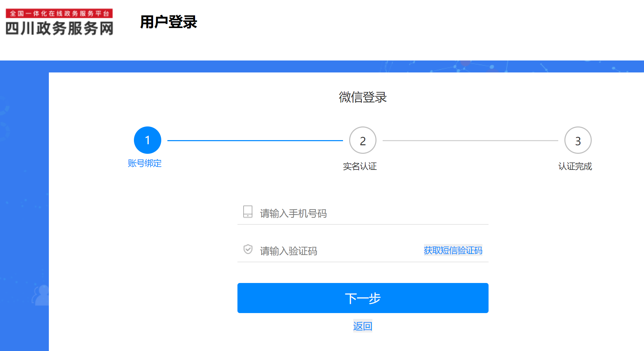Click the 微信登录 heading
The height and width of the screenshot is (351, 644).
coord(362,97)
